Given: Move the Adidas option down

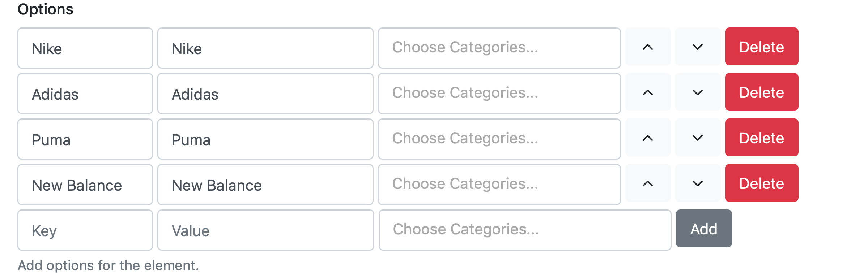Looking at the screenshot, I should click(698, 92).
